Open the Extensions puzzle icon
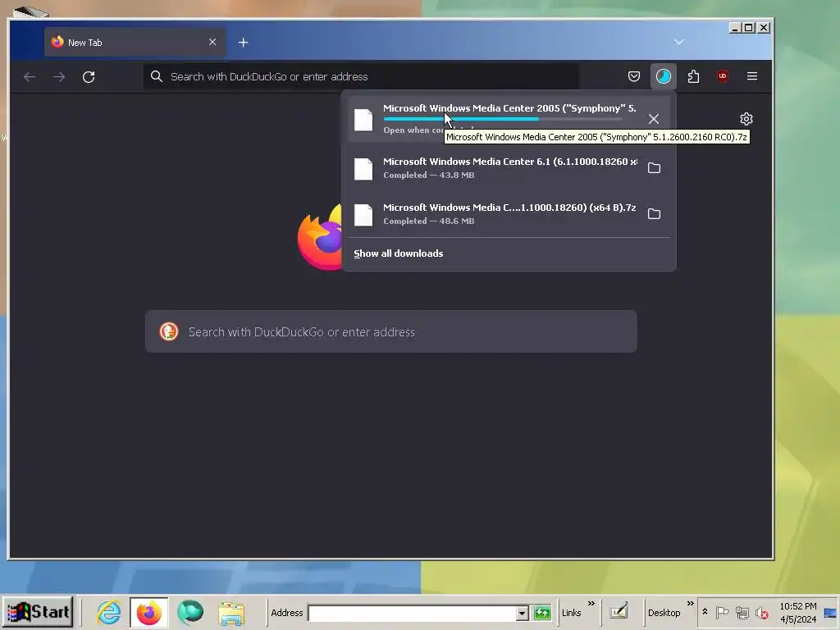This screenshot has height=630, width=840. [693, 76]
